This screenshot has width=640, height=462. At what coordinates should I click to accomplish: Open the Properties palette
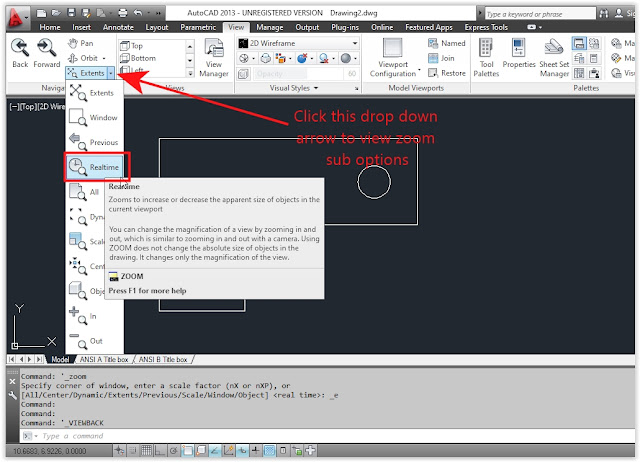[519, 53]
